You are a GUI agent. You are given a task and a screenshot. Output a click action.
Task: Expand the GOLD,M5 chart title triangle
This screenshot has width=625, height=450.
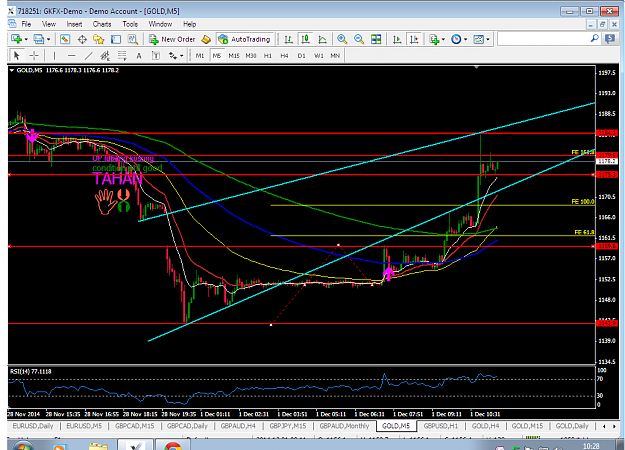click(x=12, y=70)
